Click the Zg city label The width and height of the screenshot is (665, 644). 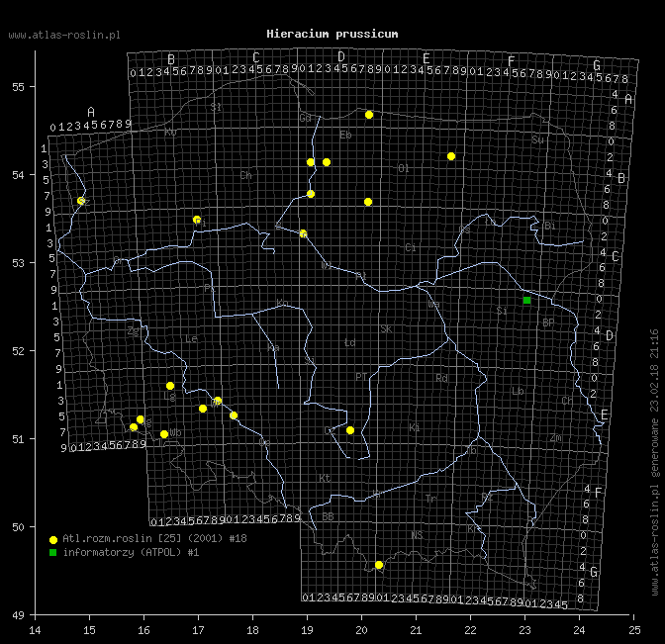[x=134, y=331]
